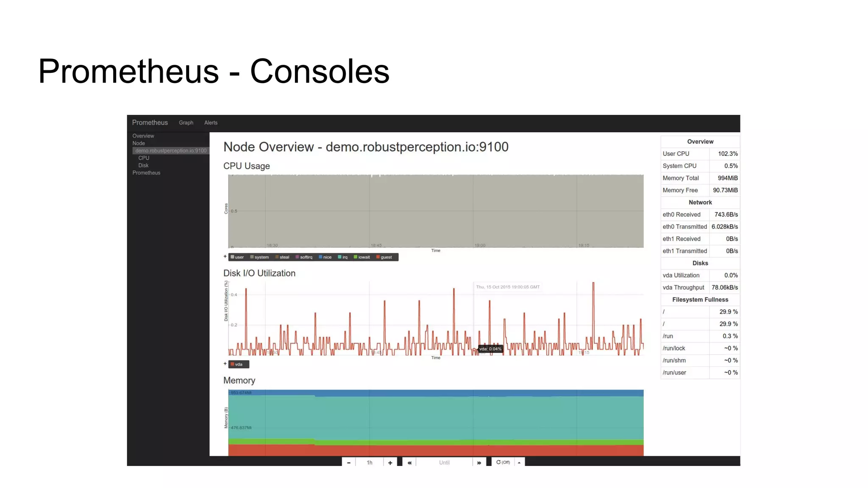
Task: Toggle the user series in CPU legend
Action: pyautogui.click(x=237, y=257)
